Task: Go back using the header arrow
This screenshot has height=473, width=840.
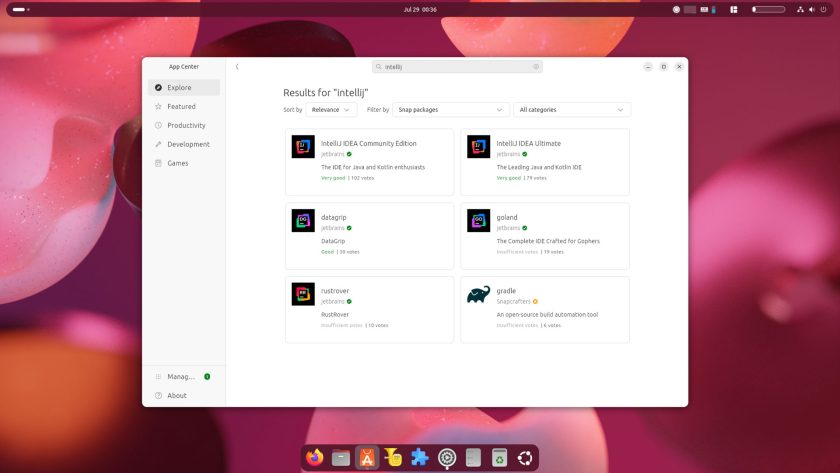Action: point(237,66)
